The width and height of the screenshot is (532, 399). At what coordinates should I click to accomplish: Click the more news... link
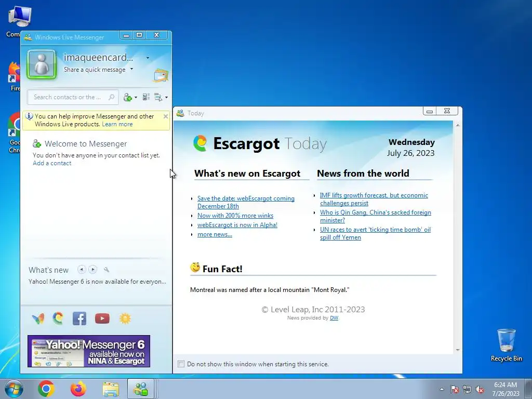(215, 234)
